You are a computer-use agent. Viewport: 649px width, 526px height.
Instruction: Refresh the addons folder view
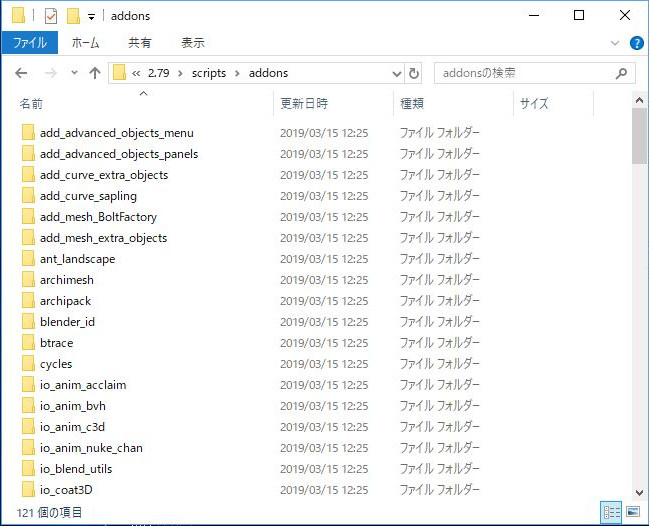(413, 74)
